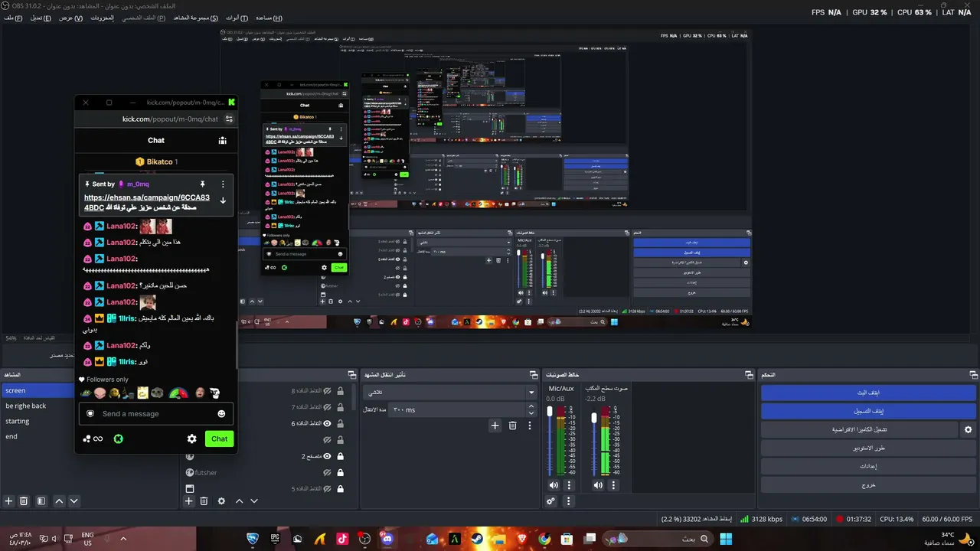Open transition properties three-dot menu

(529, 425)
